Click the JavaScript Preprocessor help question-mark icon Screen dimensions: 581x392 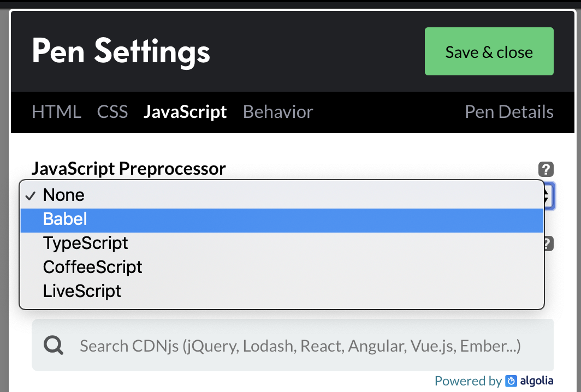click(x=546, y=169)
